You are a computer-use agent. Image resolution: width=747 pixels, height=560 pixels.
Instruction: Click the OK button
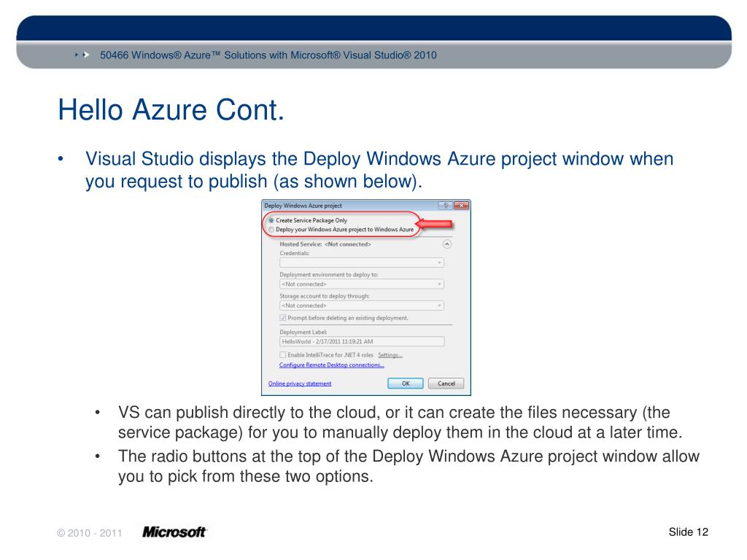coord(406,384)
